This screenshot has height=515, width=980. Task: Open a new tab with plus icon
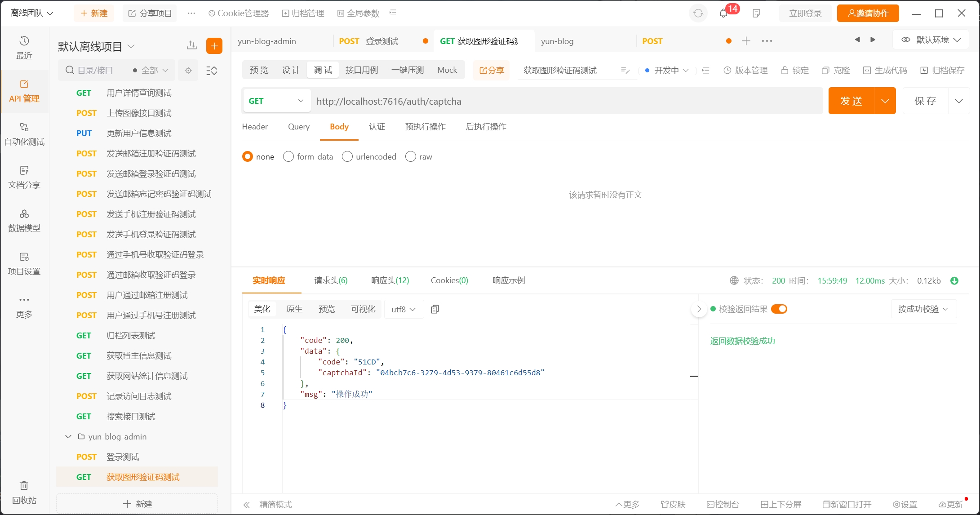tap(746, 41)
